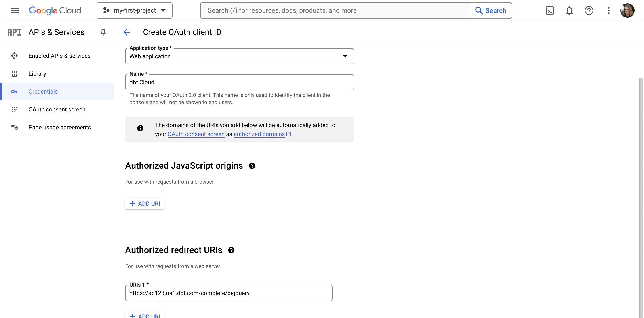Click the Google Cloud menu hamburger icon
The image size is (644, 318).
click(x=15, y=10)
